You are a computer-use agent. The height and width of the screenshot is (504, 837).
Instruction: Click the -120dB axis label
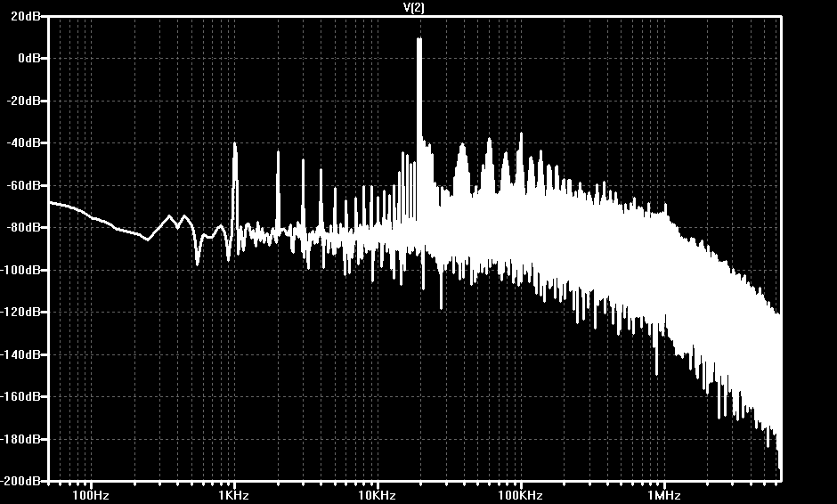click(20, 312)
